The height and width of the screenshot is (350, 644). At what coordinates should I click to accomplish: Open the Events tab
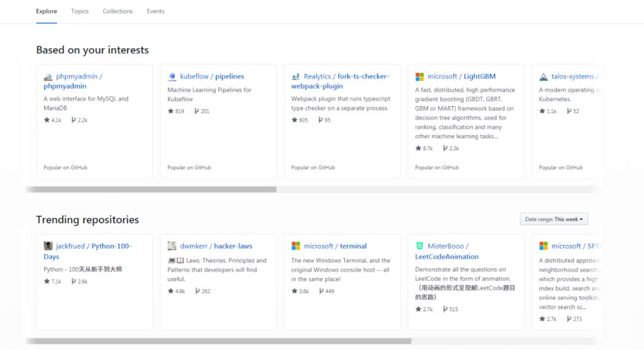pyautogui.click(x=155, y=11)
